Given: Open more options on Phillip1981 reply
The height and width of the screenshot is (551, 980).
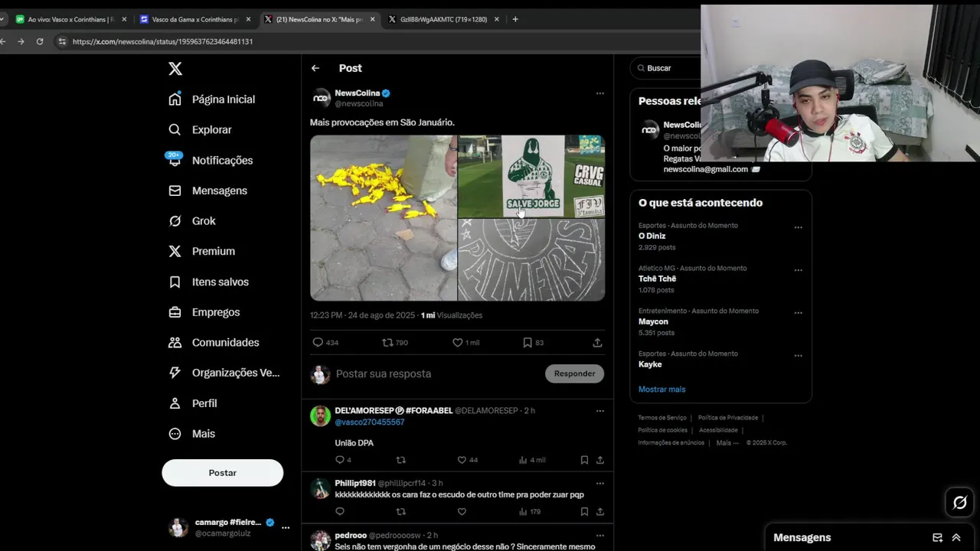Looking at the screenshot, I should 600,484.
